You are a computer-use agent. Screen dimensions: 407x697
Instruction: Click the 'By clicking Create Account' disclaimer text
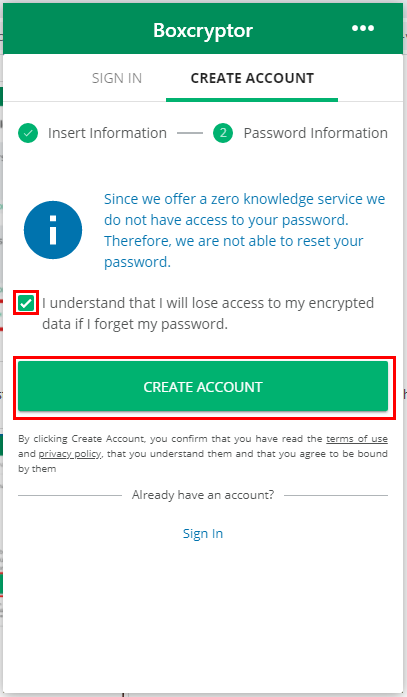203,453
